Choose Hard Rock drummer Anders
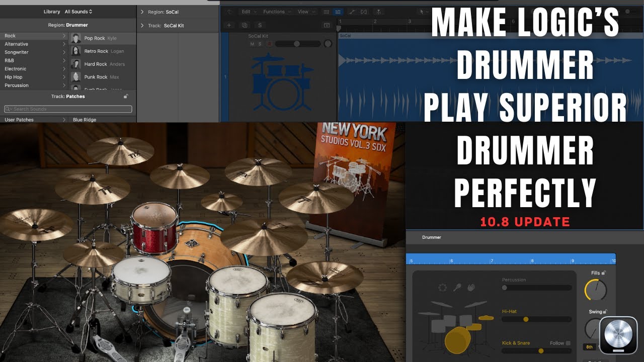 coord(103,64)
